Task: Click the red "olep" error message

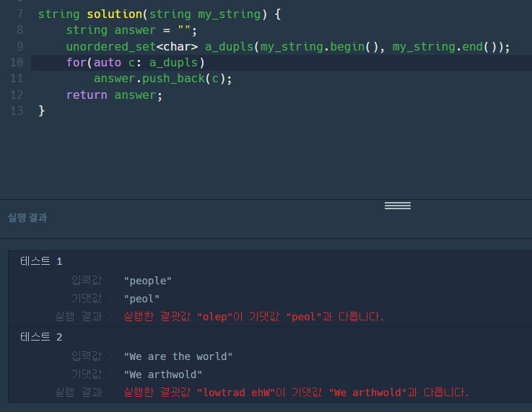Action: pos(253,317)
